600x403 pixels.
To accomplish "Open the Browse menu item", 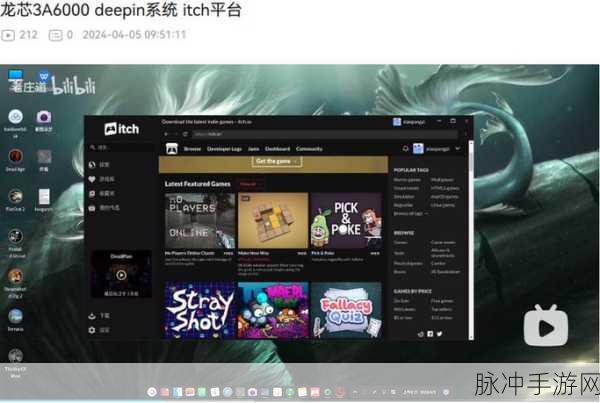I will pyautogui.click(x=192, y=148).
